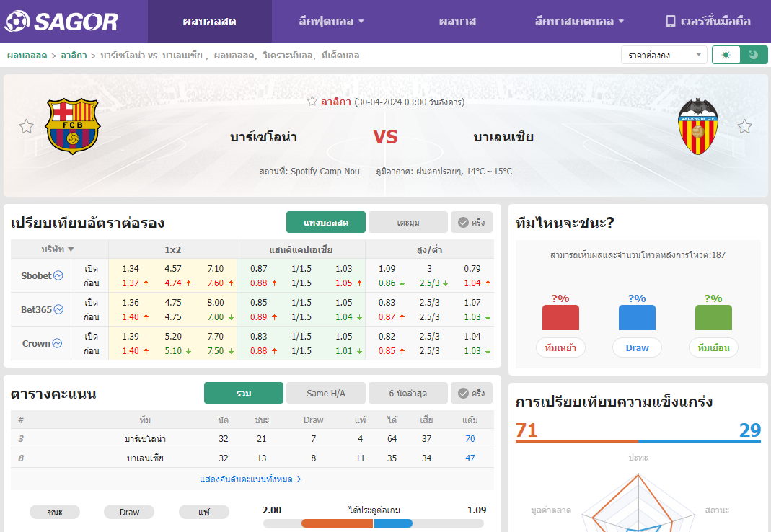The image size is (771, 532).
Task: Click บาเลนเซีย row in standings table
Action: (252, 458)
